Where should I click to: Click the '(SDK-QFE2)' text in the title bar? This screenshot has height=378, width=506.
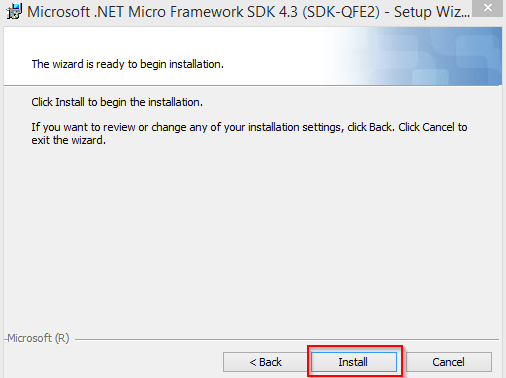(341, 12)
